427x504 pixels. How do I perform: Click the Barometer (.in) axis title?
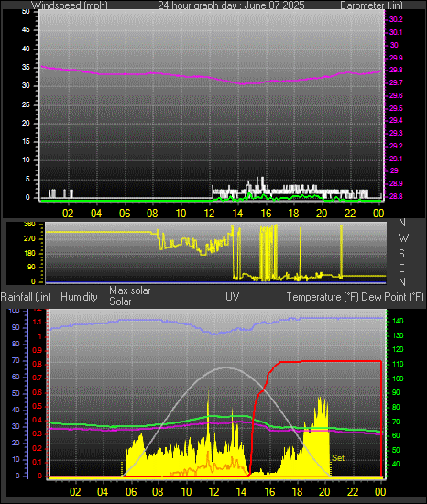coord(371,5)
